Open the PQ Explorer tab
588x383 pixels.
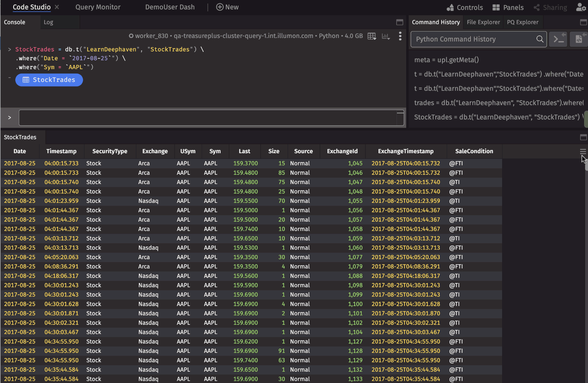(522, 22)
